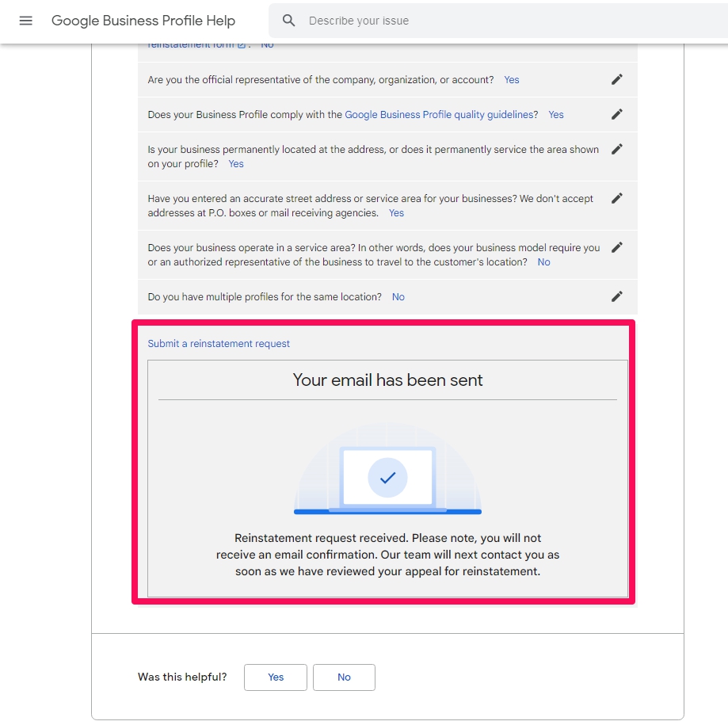Click 'Submit a reinstatement request' link

[219, 344]
